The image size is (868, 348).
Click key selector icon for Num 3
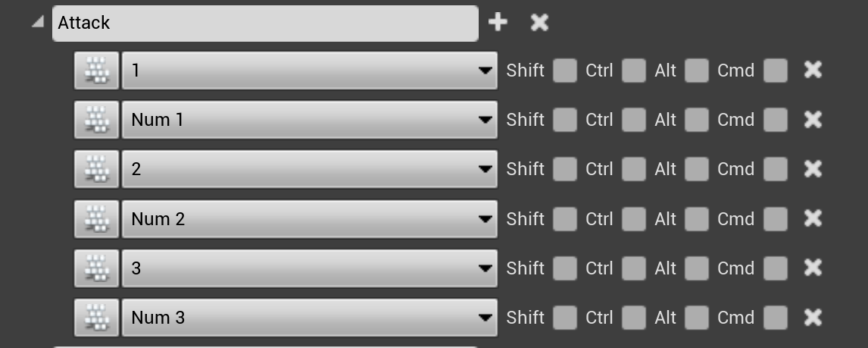tap(96, 318)
